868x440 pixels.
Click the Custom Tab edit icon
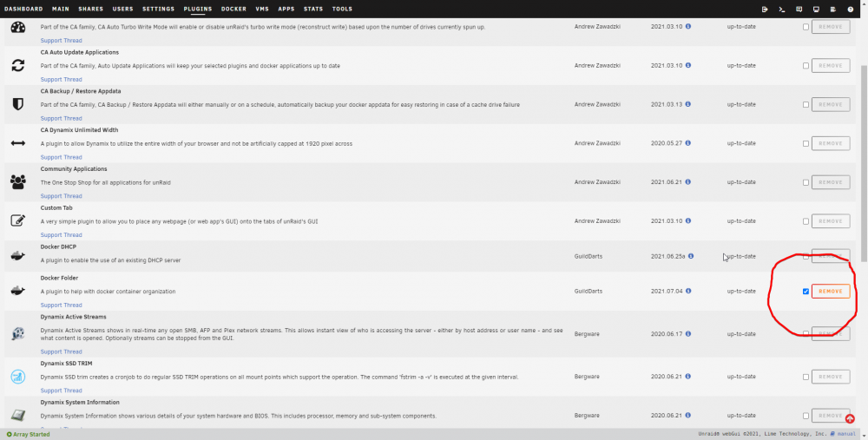click(17, 220)
